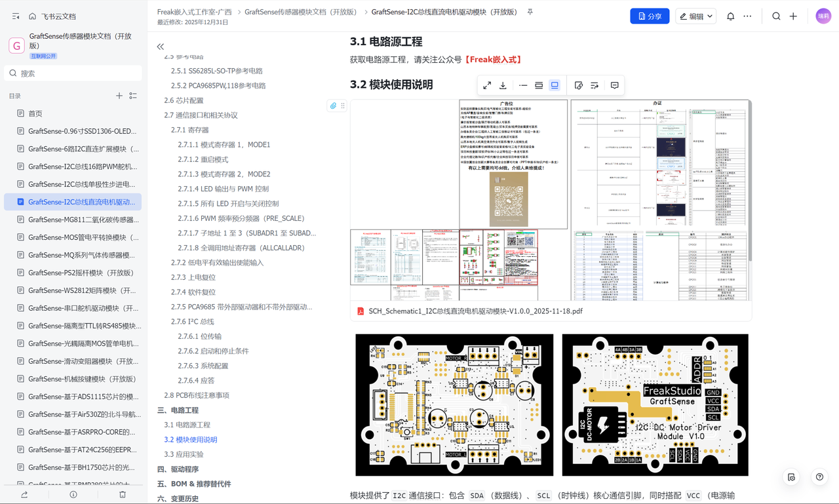Open search with the magnifier icon
The width and height of the screenshot is (839, 504).
tap(776, 16)
